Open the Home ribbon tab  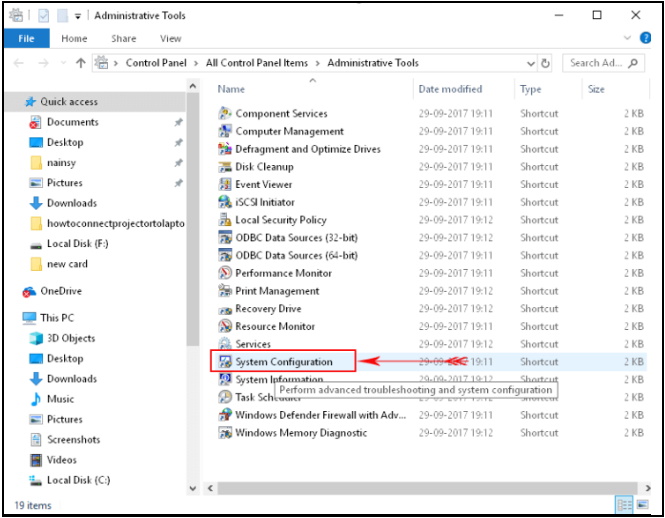click(x=74, y=38)
